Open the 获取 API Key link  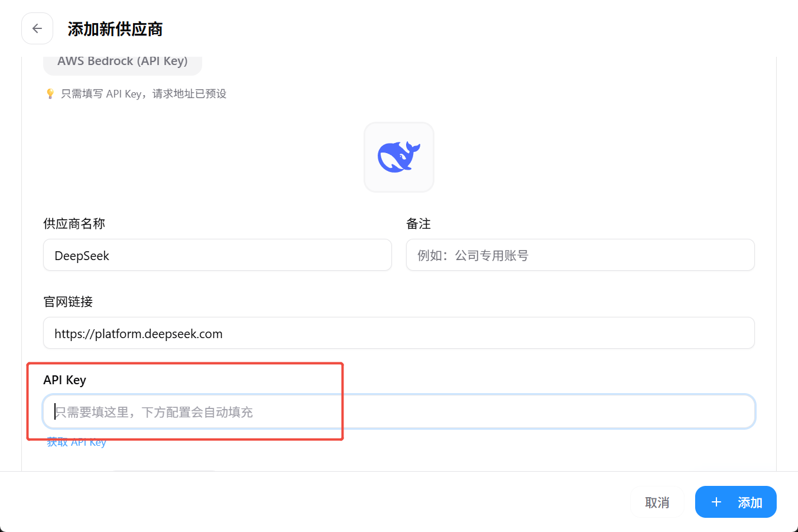(77, 442)
